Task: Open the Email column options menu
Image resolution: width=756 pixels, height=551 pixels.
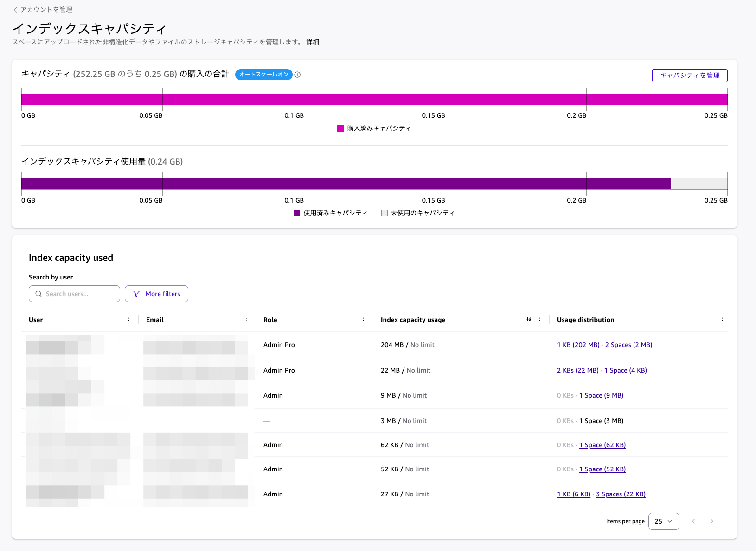Action: (246, 319)
